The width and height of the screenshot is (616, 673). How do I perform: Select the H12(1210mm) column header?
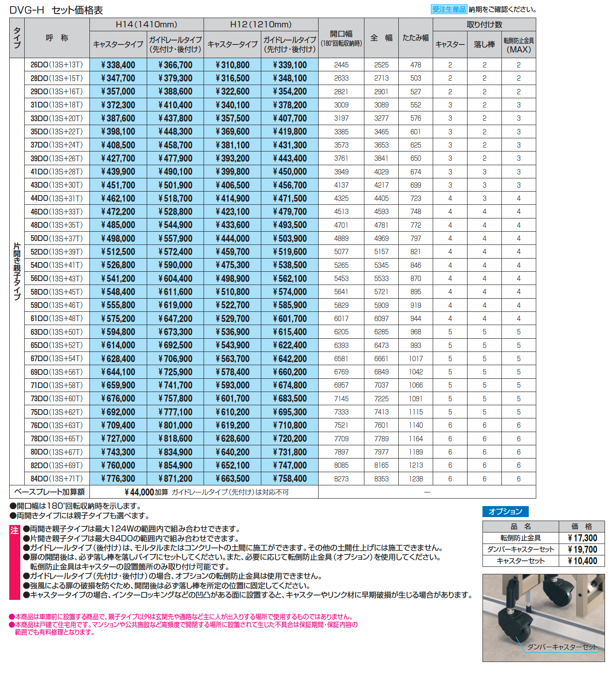coord(261,24)
